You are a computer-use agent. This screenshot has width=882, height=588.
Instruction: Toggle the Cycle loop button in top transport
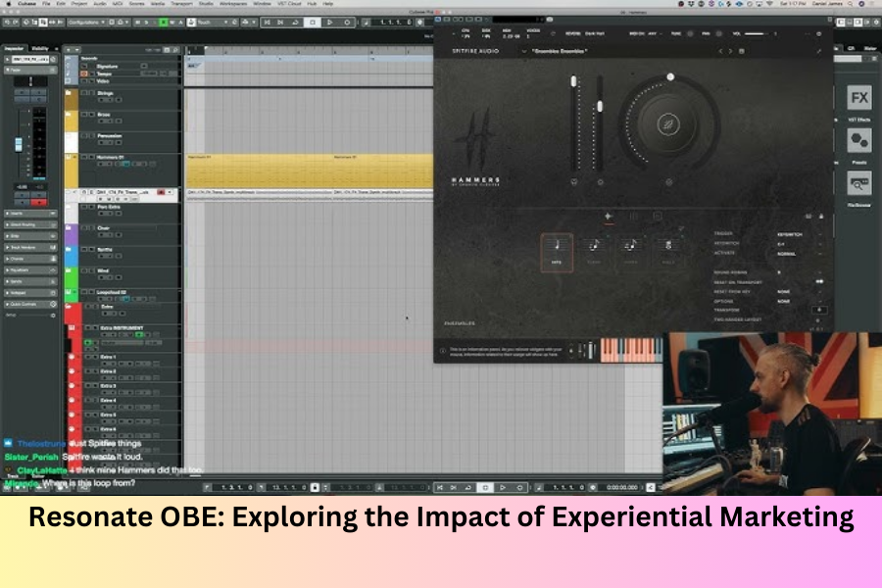295,23
